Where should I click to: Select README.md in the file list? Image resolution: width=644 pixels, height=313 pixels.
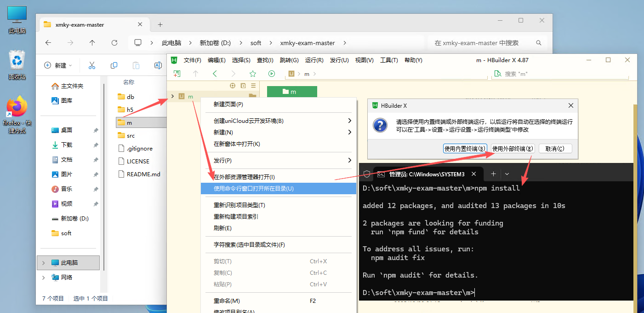[x=143, y=174]
